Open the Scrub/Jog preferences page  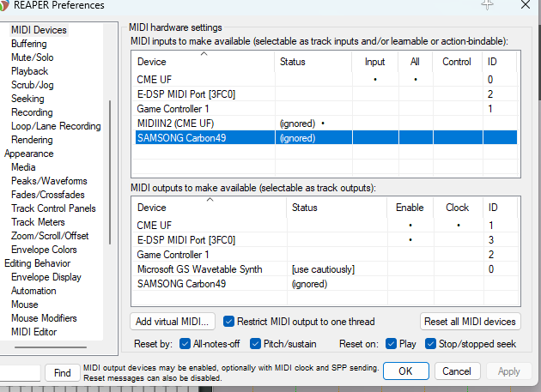click(x=33, y=85)
